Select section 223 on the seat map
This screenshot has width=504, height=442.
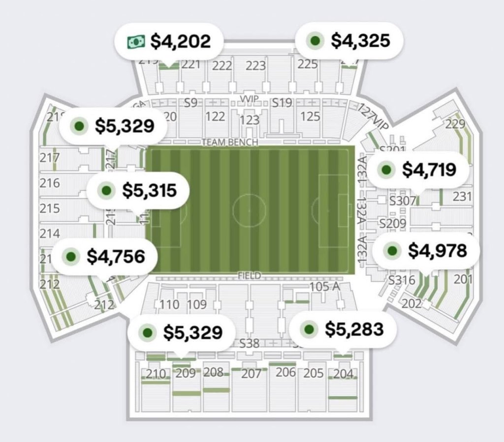[256, 66]
